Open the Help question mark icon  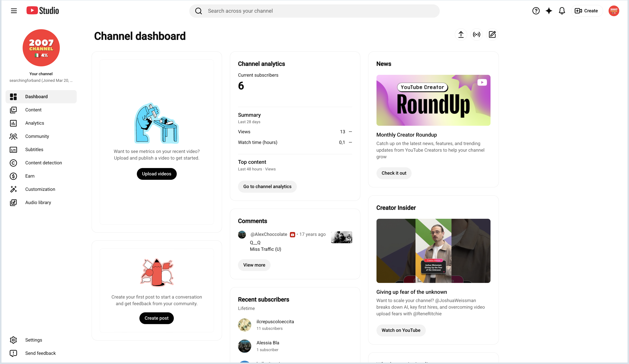tap(536, 11)
